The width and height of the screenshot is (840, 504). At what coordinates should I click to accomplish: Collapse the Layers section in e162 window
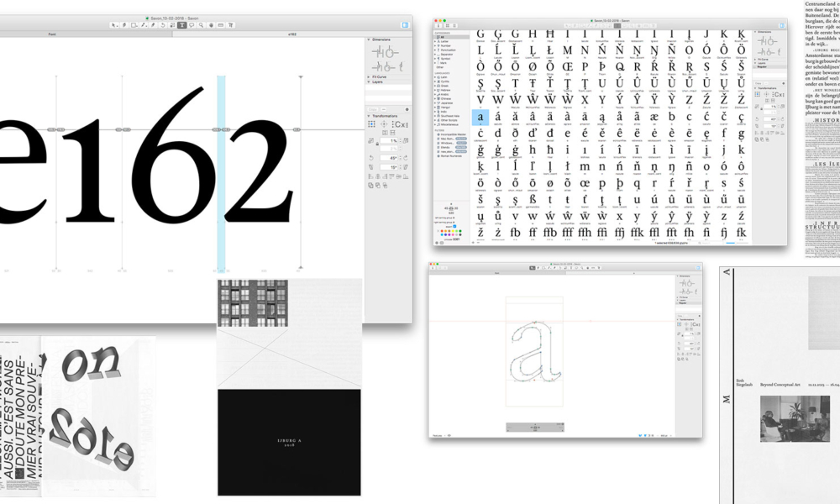tap(369, 82)
